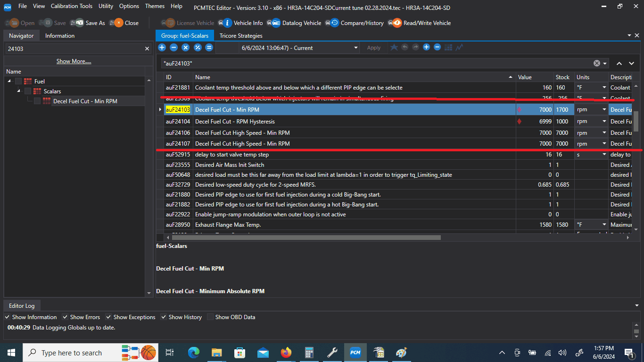The height and width of the screenshot is (362, 644).
Task: Sort table by the Value column header
Action: pyautogui.click(x=535, y=77)
